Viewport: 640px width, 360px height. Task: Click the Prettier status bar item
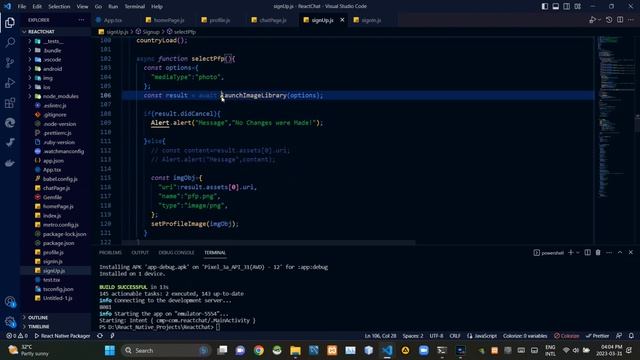598,336
